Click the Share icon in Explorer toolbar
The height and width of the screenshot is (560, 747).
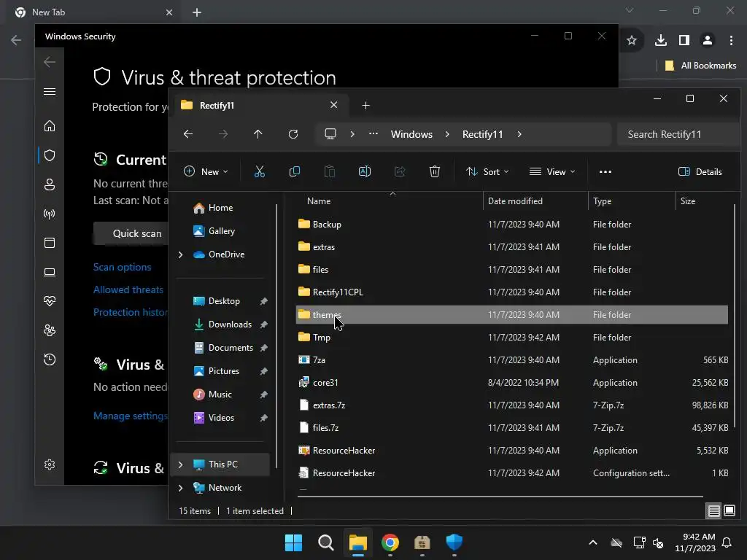(400, 171)
